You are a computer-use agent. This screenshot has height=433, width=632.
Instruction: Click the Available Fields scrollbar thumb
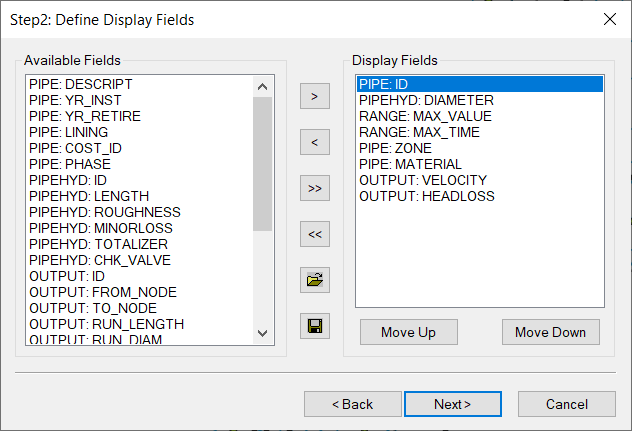pyautogui.click(x=262, y=164)
